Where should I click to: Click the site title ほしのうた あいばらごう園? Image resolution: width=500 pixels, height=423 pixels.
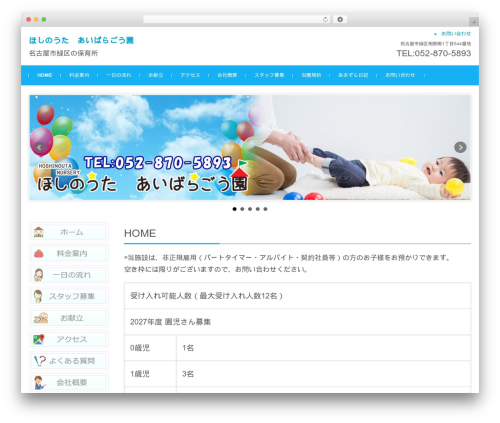[x=81, y=40]
